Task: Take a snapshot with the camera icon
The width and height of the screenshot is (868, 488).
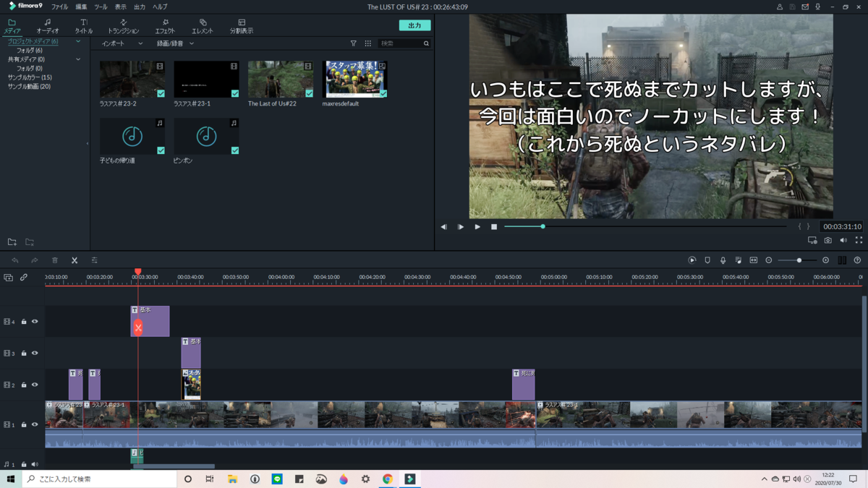Action: 828,241
